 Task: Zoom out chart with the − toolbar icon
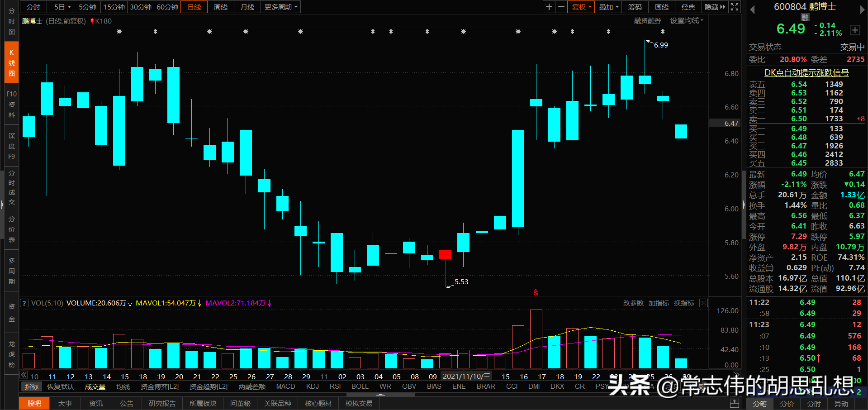(x=561, y=7)
